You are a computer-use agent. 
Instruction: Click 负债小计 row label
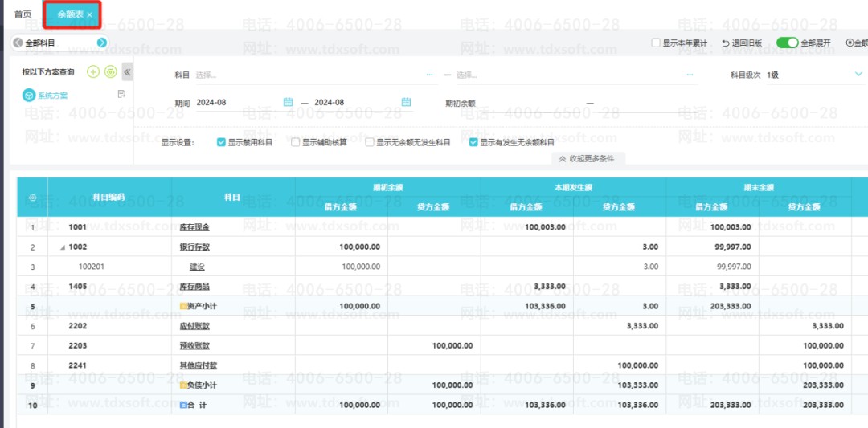click(x=202, y=385)
